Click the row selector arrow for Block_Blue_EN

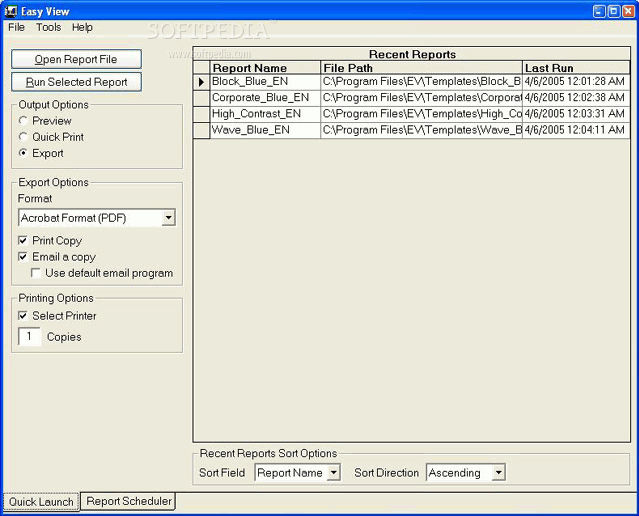click(201, 82)
